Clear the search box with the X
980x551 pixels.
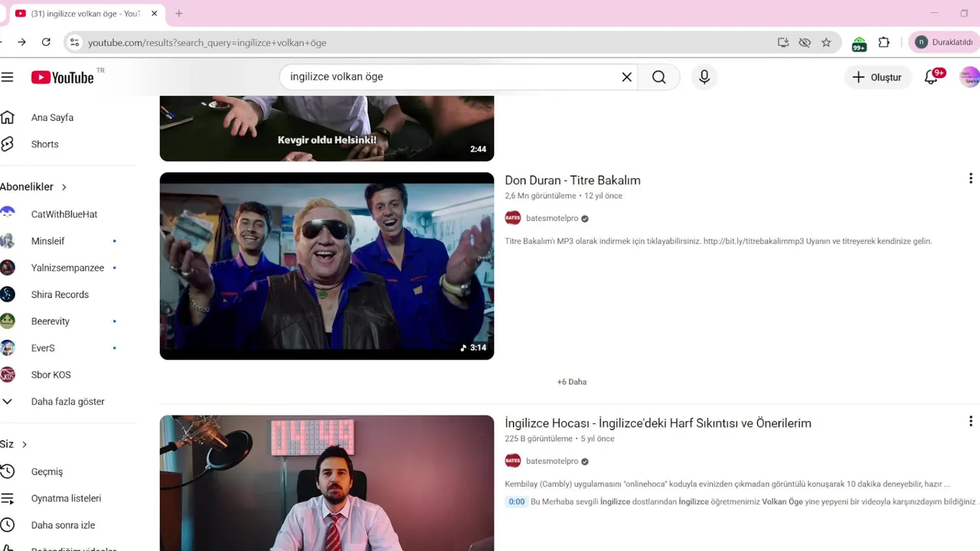[627, 77]
